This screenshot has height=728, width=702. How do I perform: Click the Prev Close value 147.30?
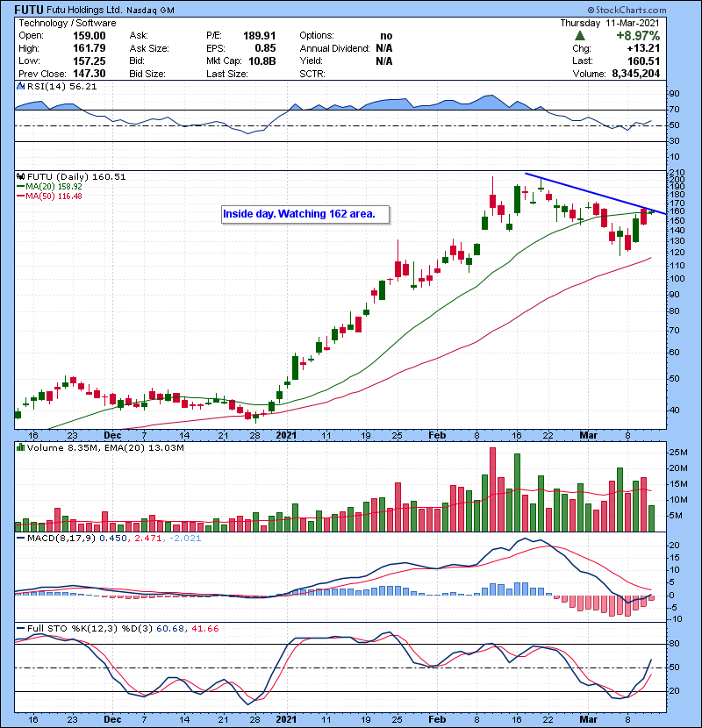click(90, 74)
